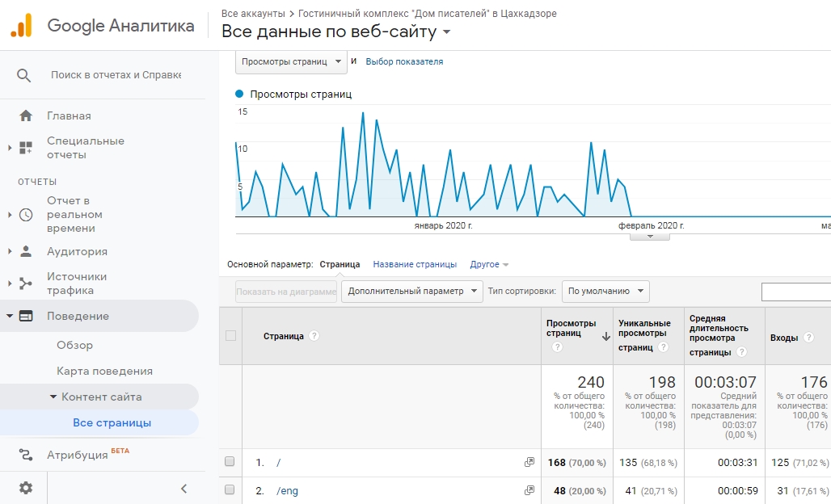Click the chart timeline expand handle

[643, 236]
